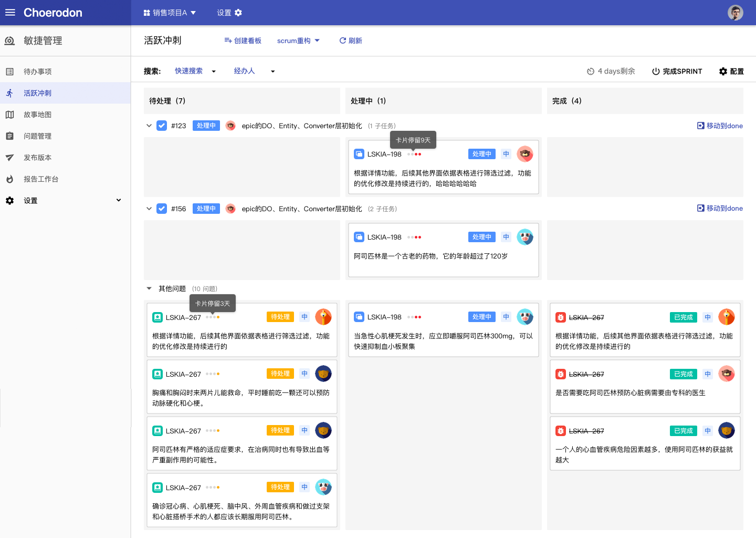The width and height of the screenshot is (756, 538).
Task: Click the assignee avatar on the 确诊冠心病 card
Action: [x=323, y=487]
